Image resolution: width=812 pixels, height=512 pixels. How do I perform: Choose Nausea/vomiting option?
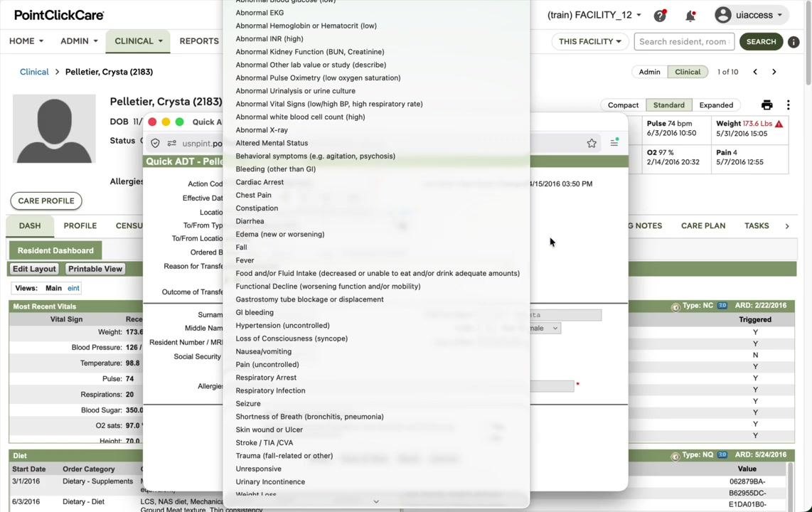[x=263, y=351]
